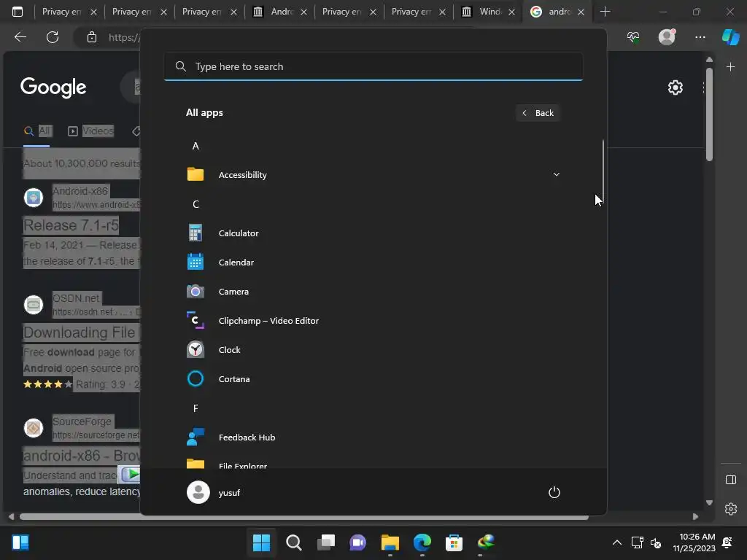Open the Widgets button on taskbar
The height and width of the screenshot is (560, 747).
20,542
